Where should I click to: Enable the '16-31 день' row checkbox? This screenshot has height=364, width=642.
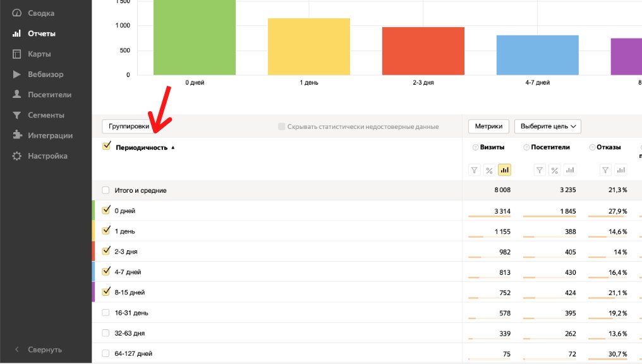click(106, 313)
